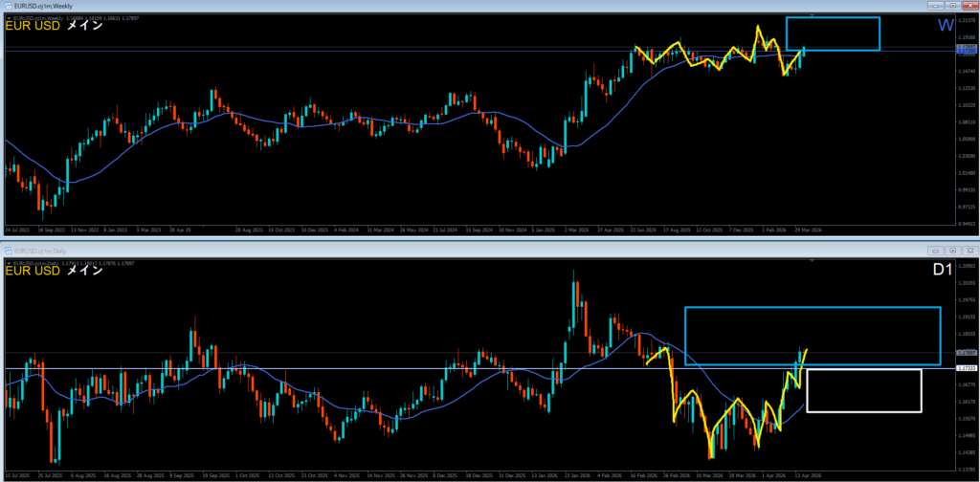Click the Weekly chart window's title bar icon
Screen dimensions: 980x482
click(x=6, y=6)
